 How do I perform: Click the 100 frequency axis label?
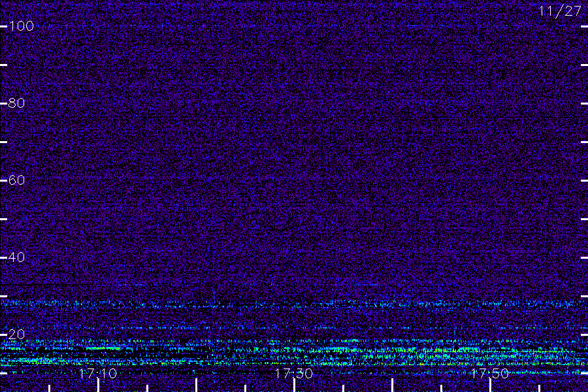pyautogui.click(x=21, y=26)
